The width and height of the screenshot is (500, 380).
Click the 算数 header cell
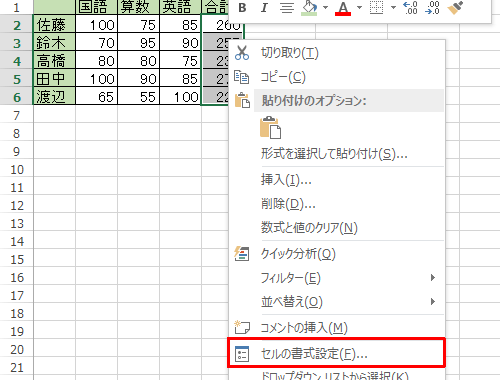point(139,7)
